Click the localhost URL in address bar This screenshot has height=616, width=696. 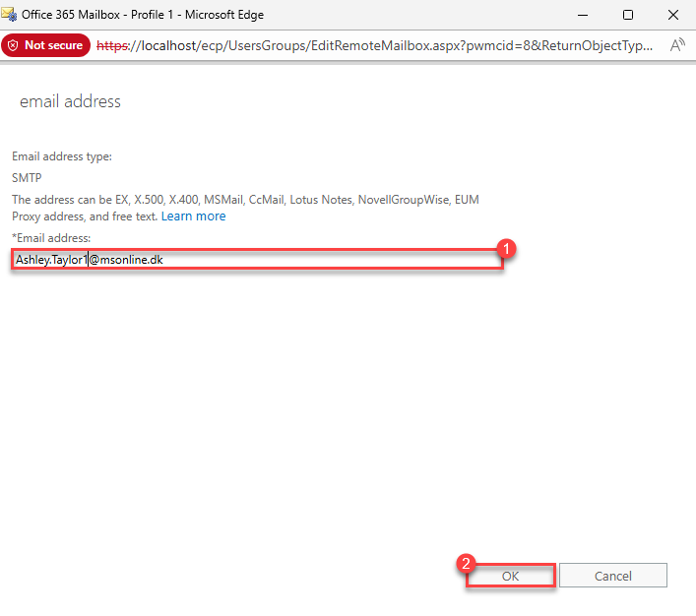click(x=375, y=45)
